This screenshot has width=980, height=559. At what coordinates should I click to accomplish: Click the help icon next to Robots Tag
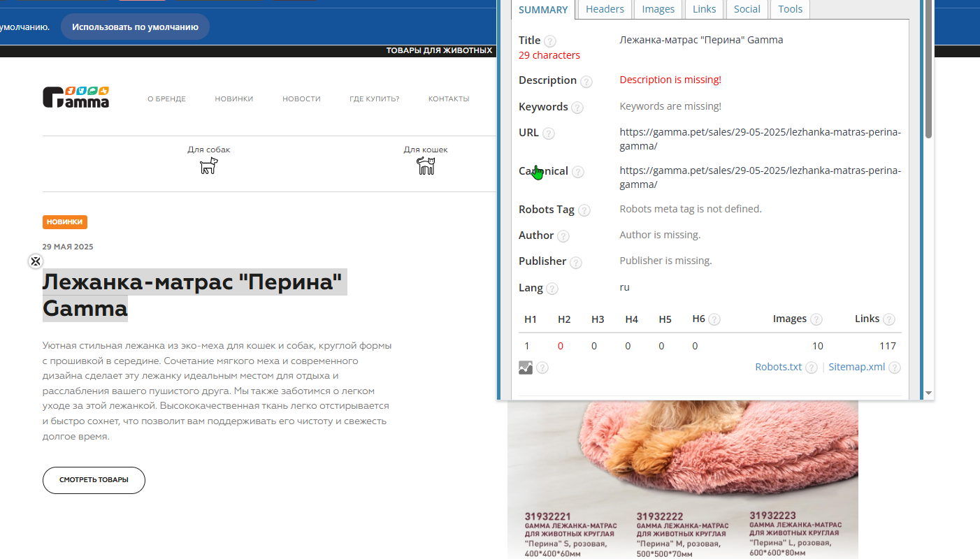click(x=584, y=210)
